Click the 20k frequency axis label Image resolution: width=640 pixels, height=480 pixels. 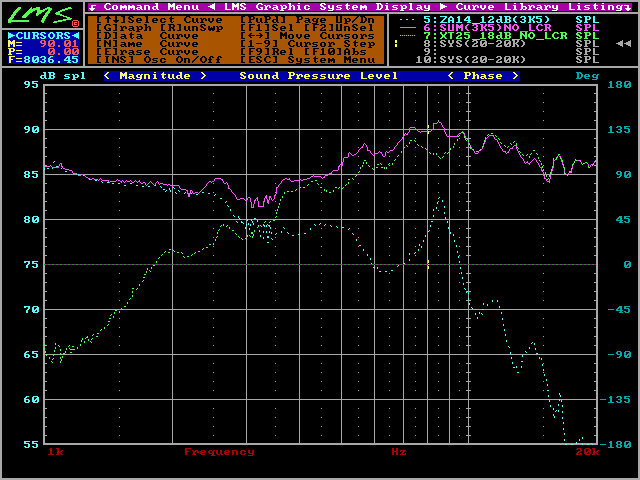tap(587, 452)
